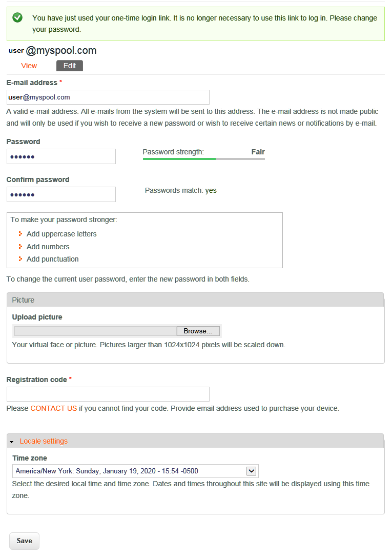Click the Upload picture file path box
This screenshot has height=558, width=392.
tap(95, 331)
